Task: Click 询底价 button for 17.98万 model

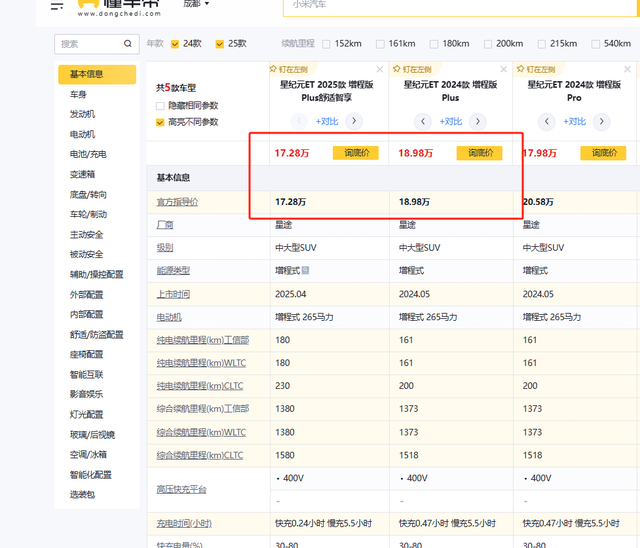Action: (x=603, y=153)
